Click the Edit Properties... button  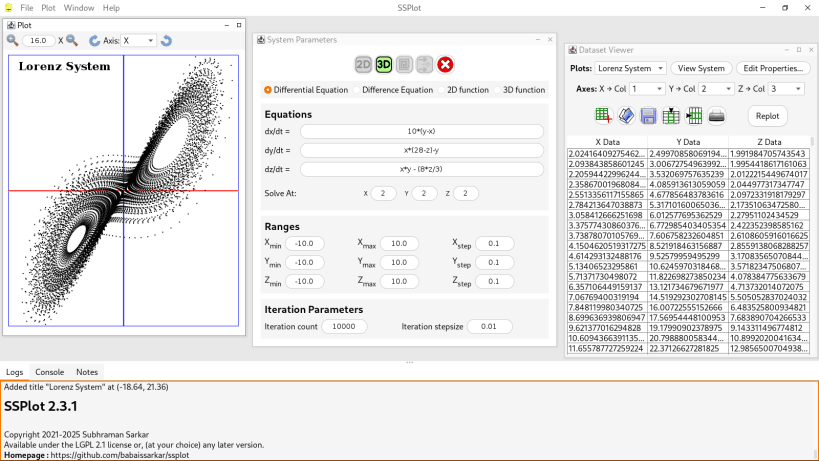coord(773,68)
